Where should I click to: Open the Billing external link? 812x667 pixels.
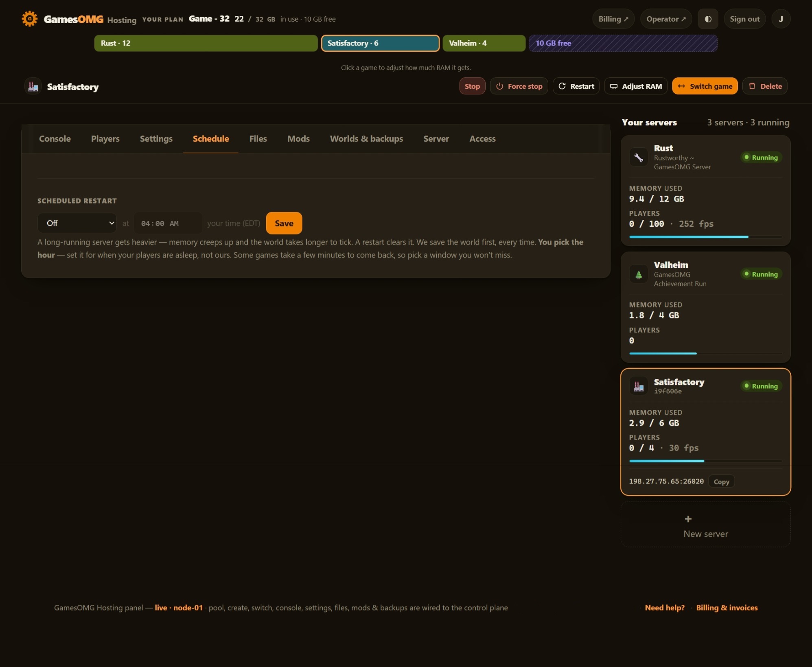pos(613,19)
